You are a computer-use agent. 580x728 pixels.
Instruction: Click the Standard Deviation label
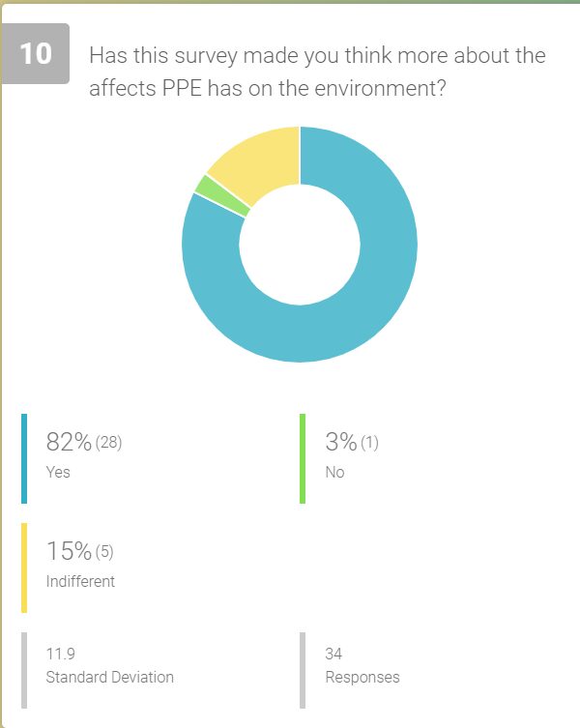(x=109, y=677)
